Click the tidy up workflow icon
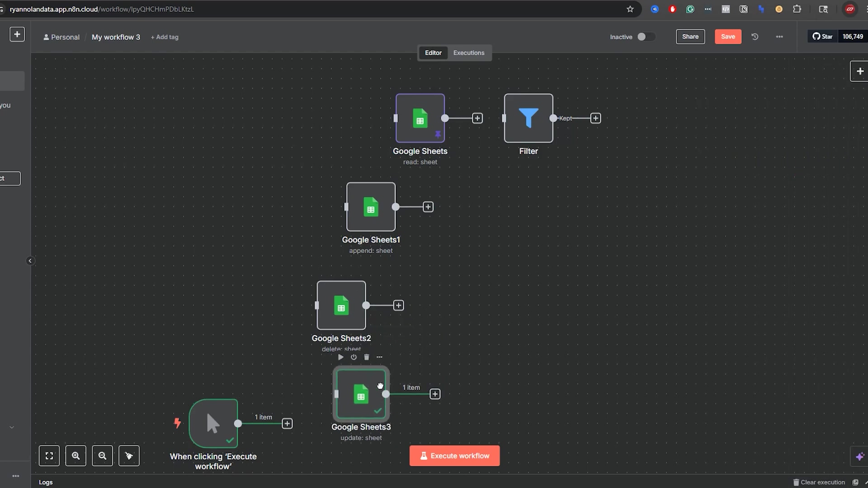 coord(129,456)
